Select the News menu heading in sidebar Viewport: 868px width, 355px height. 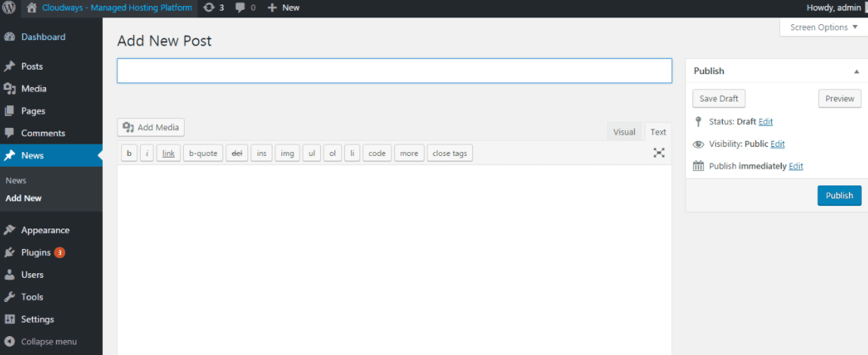tap(51, 156)
